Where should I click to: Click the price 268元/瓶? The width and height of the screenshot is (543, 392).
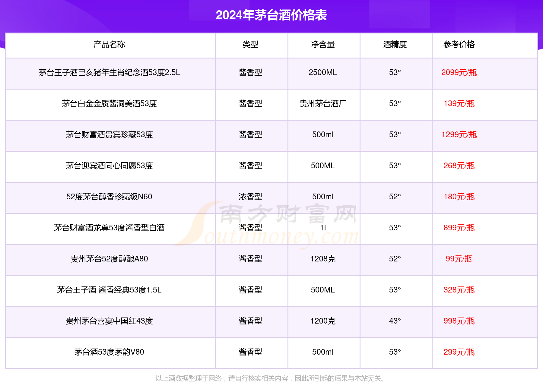click(x=459, y=166)
